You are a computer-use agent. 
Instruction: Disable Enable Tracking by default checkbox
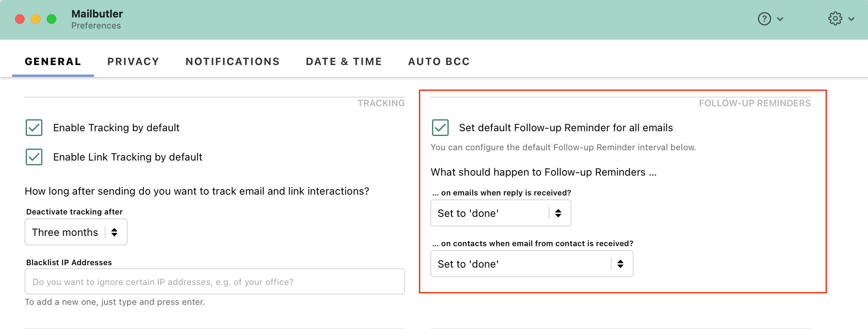click(34, 128)
